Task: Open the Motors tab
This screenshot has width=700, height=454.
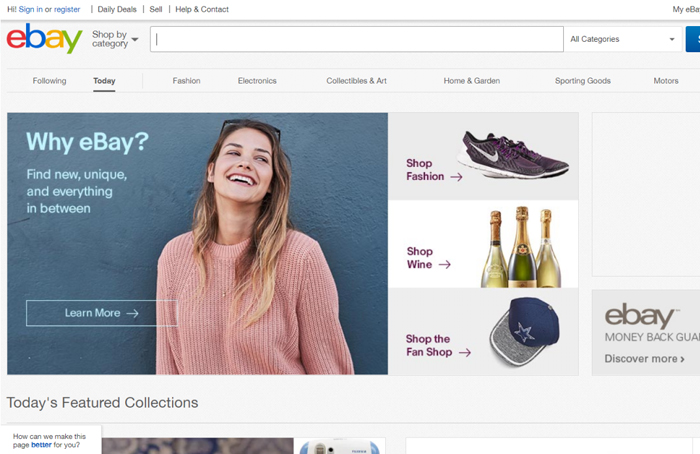Action: coord(666,81)
